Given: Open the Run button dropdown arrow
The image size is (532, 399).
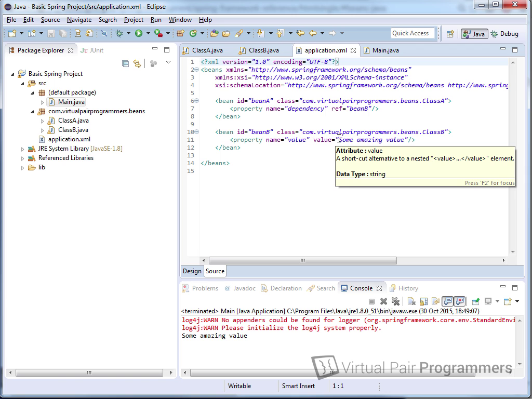Looking at the screenshot, I should (148, 33).
